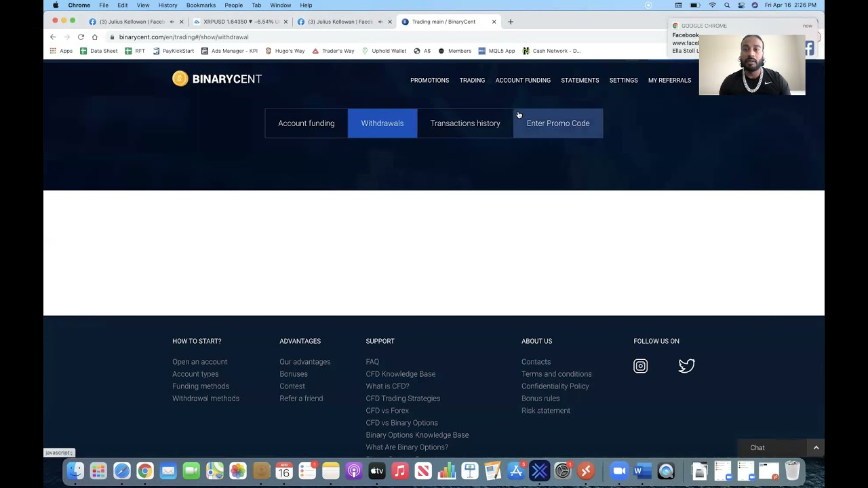
Task: Open Reminders from the dock
Action: click(x=307, y=470)
